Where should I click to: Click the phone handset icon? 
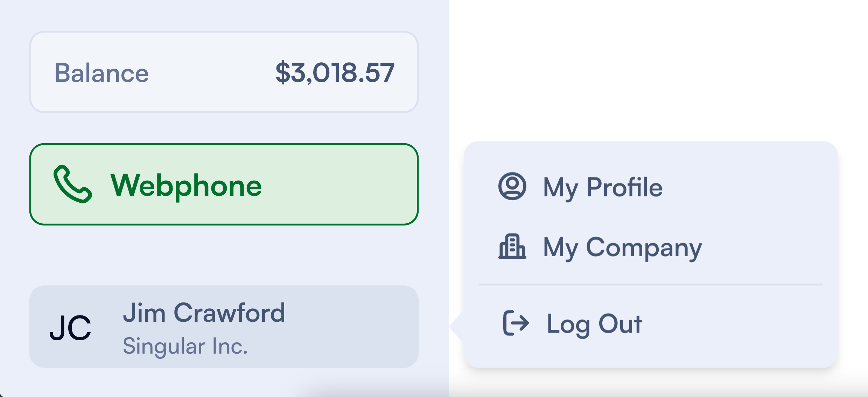click(72, 184)
